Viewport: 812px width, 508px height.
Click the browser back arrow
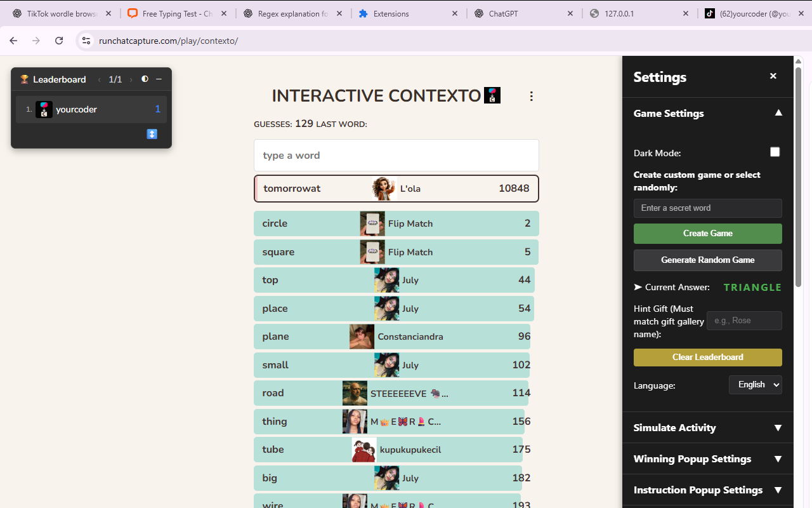[x=14, y=41]
